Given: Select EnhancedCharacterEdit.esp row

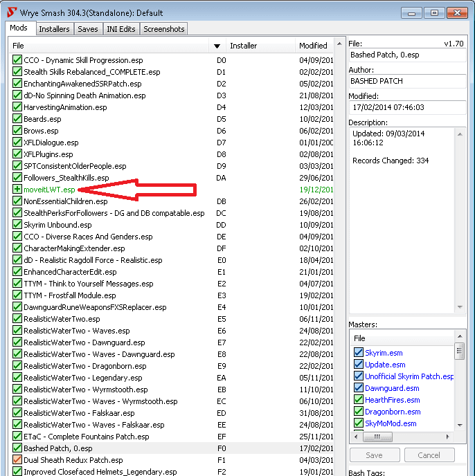Looking at the screenshot, I should click(x=172, y=272).
